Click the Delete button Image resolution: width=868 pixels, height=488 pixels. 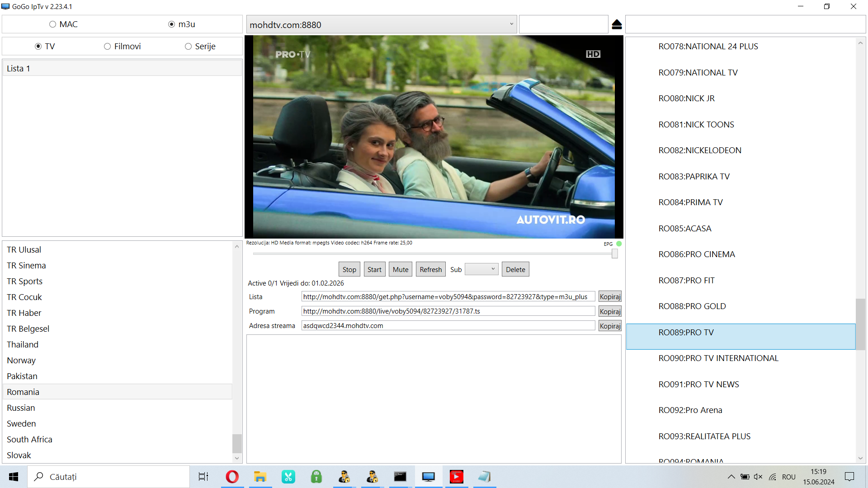click(515, 269)
